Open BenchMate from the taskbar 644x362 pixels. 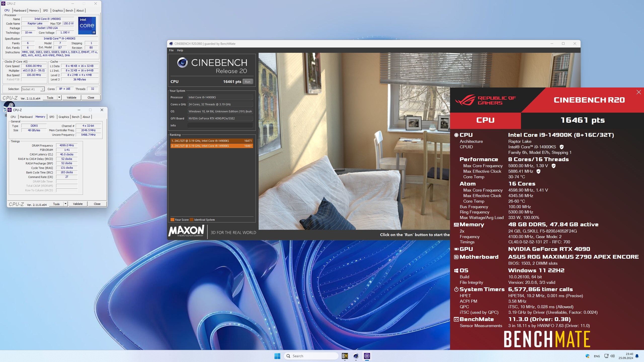point(345,356)
